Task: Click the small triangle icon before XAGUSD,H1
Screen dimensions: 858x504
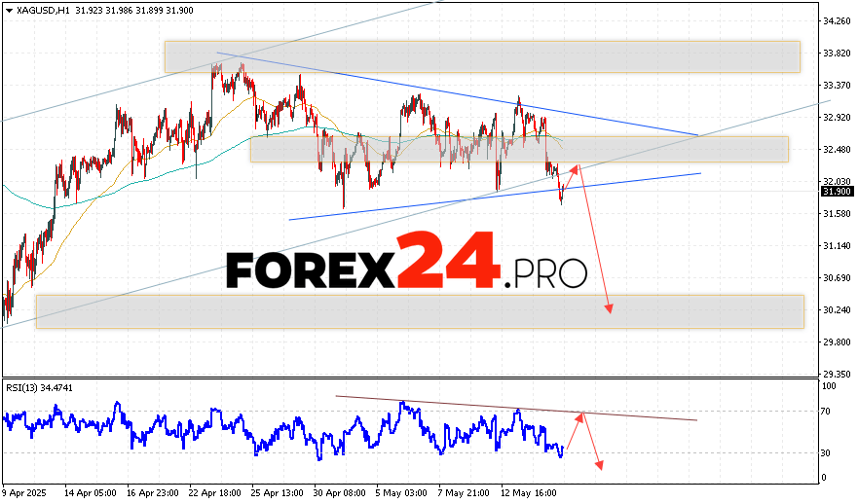Action: pyautogui.click(x=10, y=9)
